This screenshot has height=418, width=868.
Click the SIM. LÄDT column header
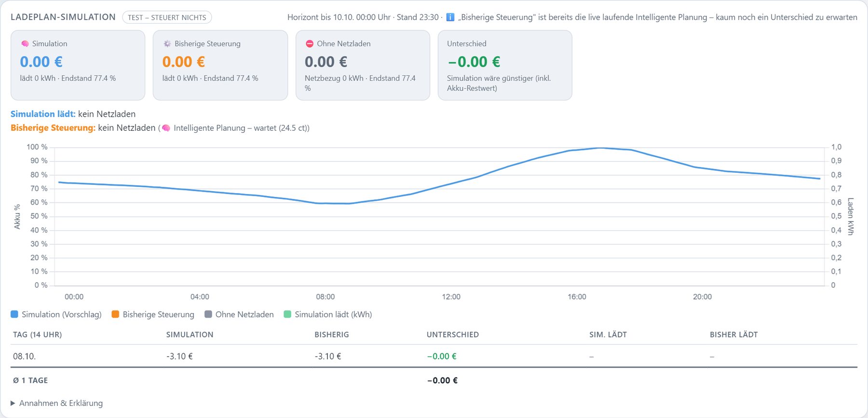pos(608,334)
